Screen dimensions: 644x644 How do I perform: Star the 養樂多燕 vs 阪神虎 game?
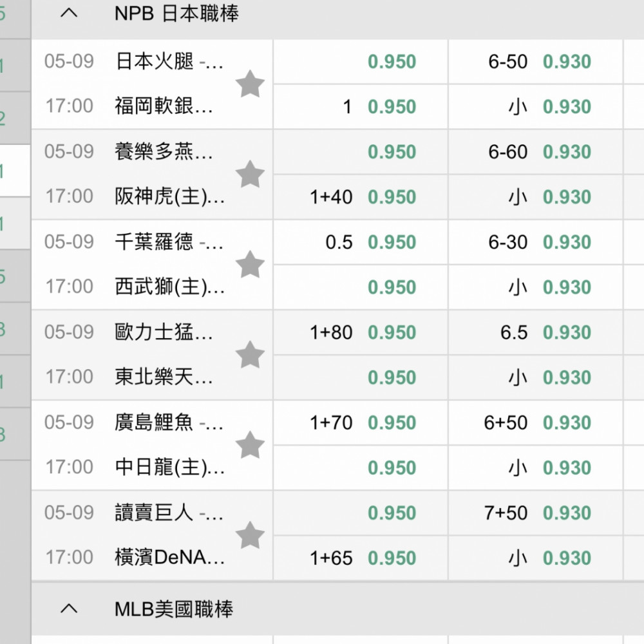[x=250, y=174]
